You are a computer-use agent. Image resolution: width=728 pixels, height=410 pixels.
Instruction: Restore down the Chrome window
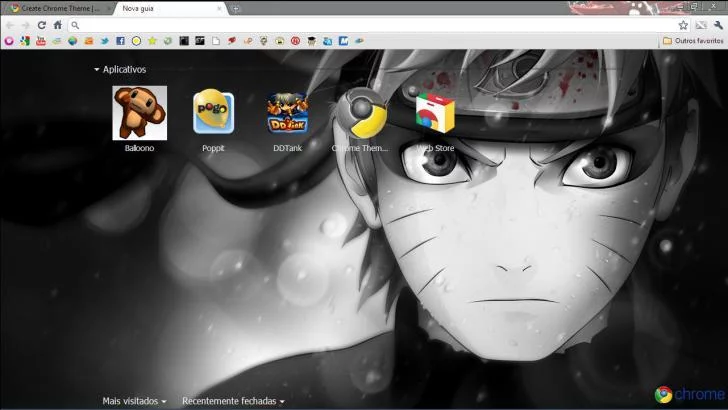tap(695, 6)
